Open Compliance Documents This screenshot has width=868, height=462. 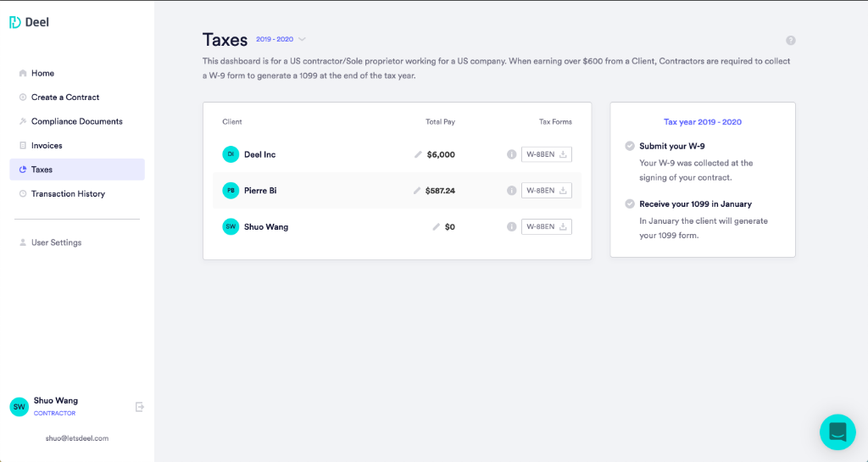pos(77,121)
